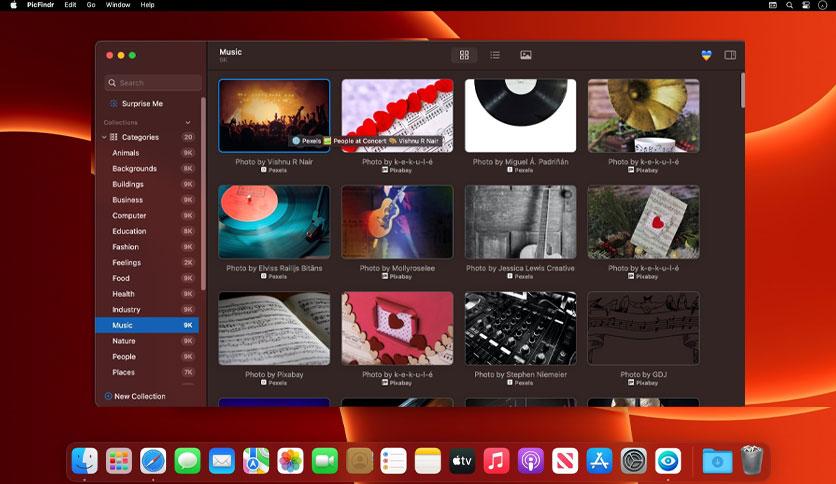Open the gold gramophone photo thumbnail

click(x=644, y=116)
